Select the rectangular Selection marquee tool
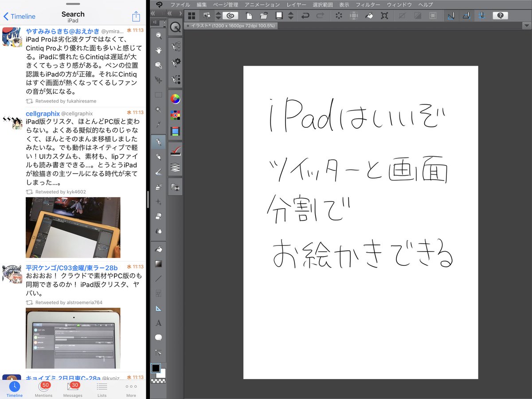532x399 pixels. (x=159, y=95)
